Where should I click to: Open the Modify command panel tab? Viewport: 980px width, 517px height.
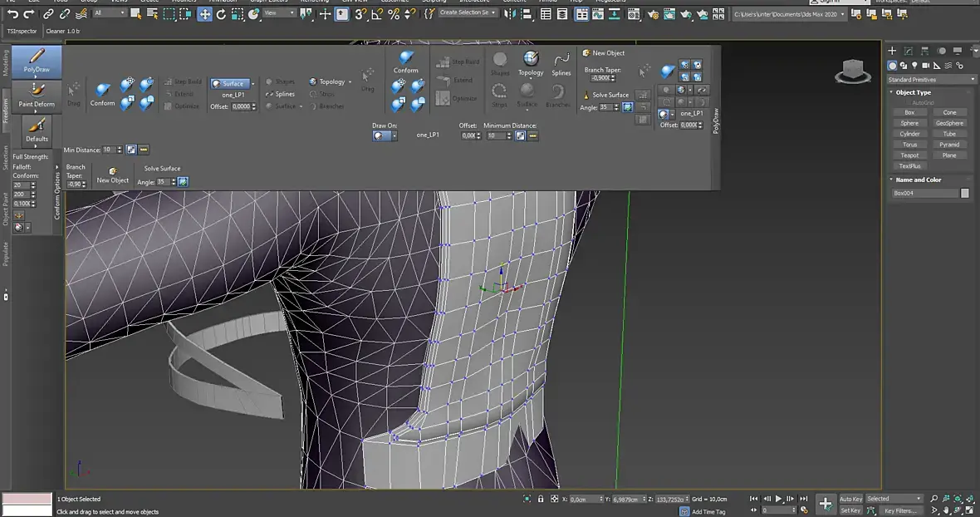click(x=908, y=51)
